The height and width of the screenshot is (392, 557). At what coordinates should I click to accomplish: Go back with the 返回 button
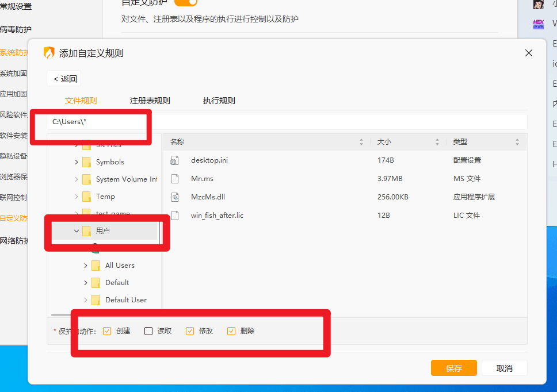[64, 79]
